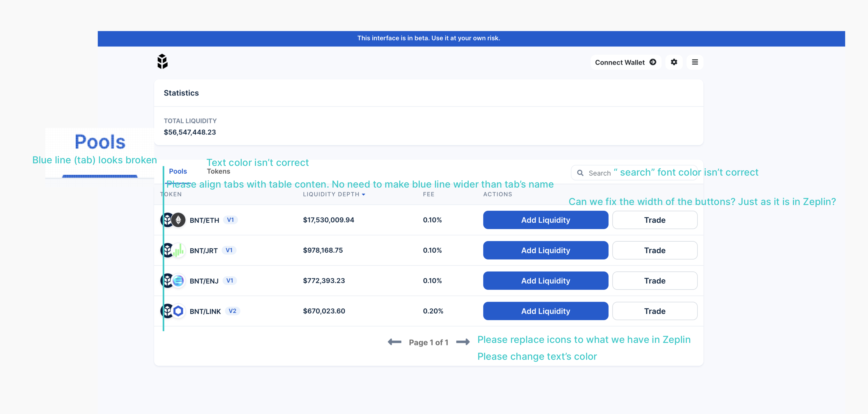Open the settings gear menu
This screenshot has width=868, height=414.
(674, 62)
